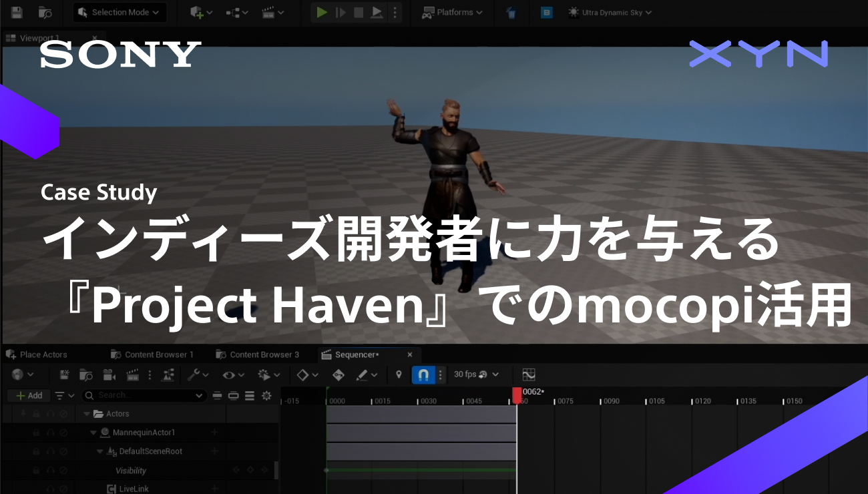Viewport: 868px width, 494px height.
Task: Click the stacked lines icon beside the search box
Action: [x=250, y=396]
